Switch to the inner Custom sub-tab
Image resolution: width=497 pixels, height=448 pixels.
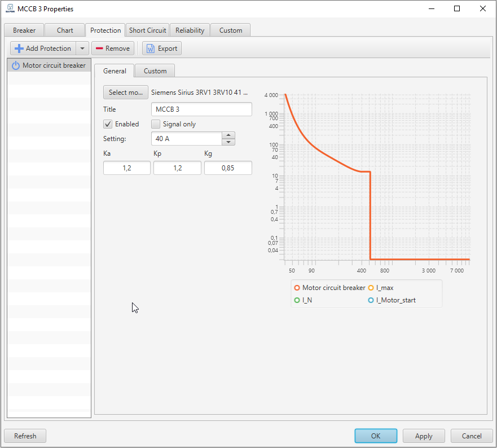155,71
